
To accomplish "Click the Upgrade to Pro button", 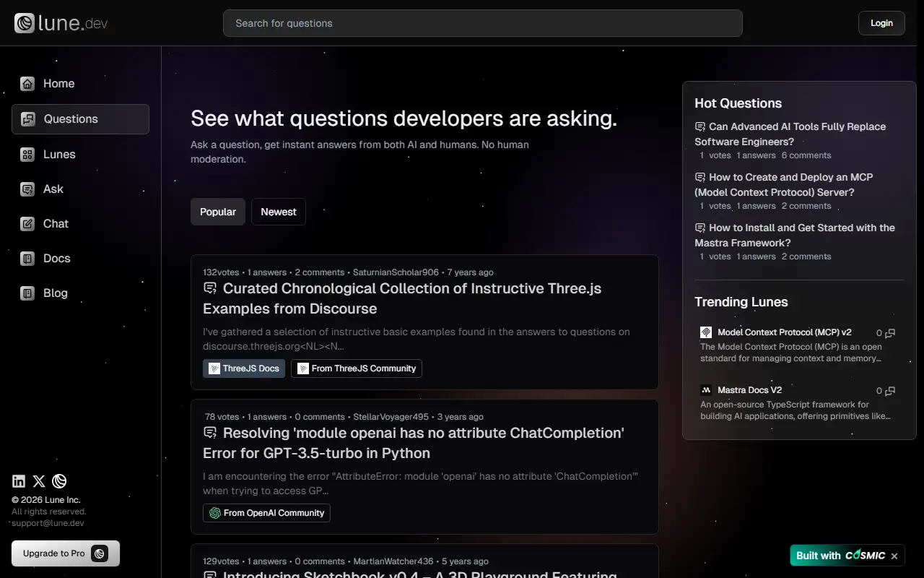I will tap(66, 553).
